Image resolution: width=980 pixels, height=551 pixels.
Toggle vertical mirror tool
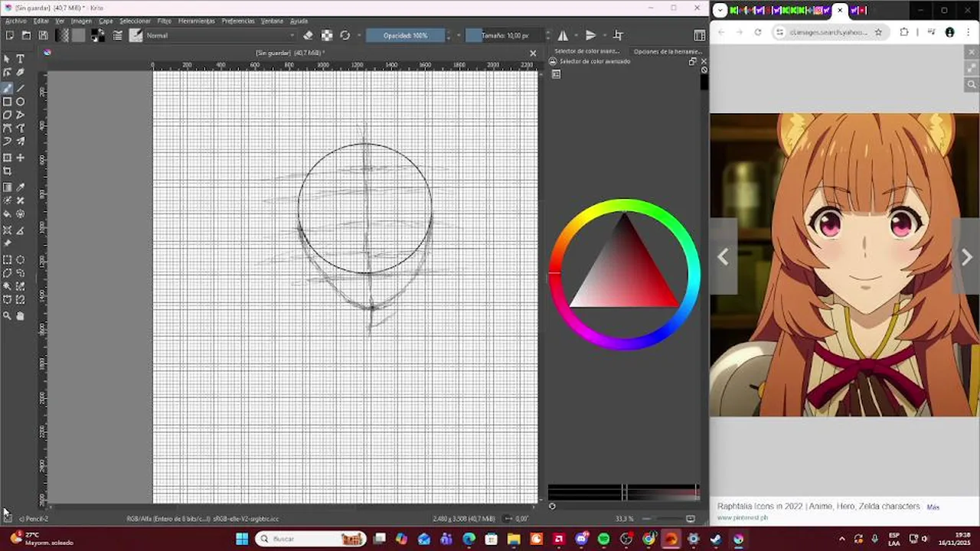tap(590, 35)
